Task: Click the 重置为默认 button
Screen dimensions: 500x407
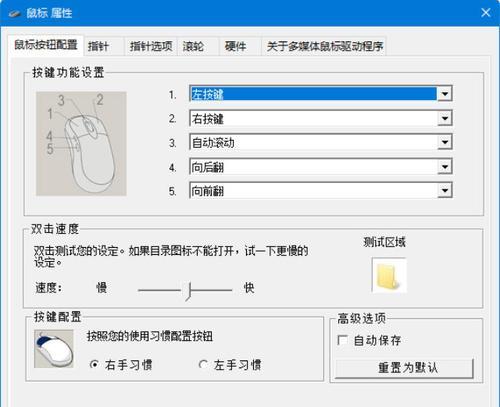Action: (x=404, y=368)
